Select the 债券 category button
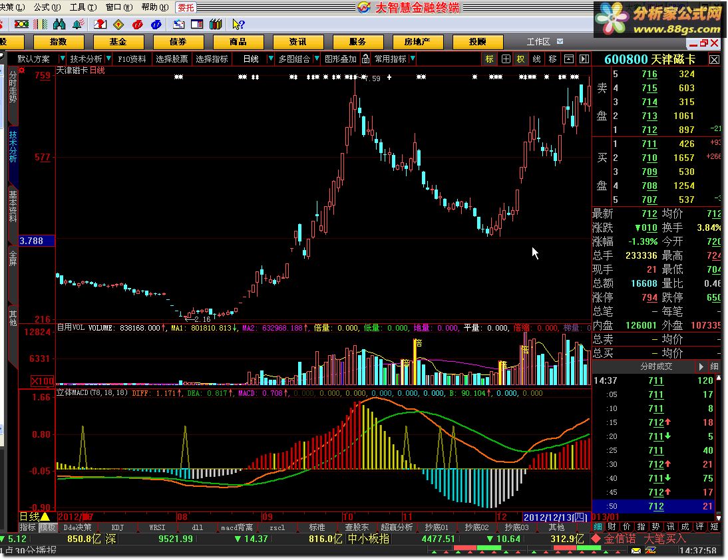 coord(178,42)
